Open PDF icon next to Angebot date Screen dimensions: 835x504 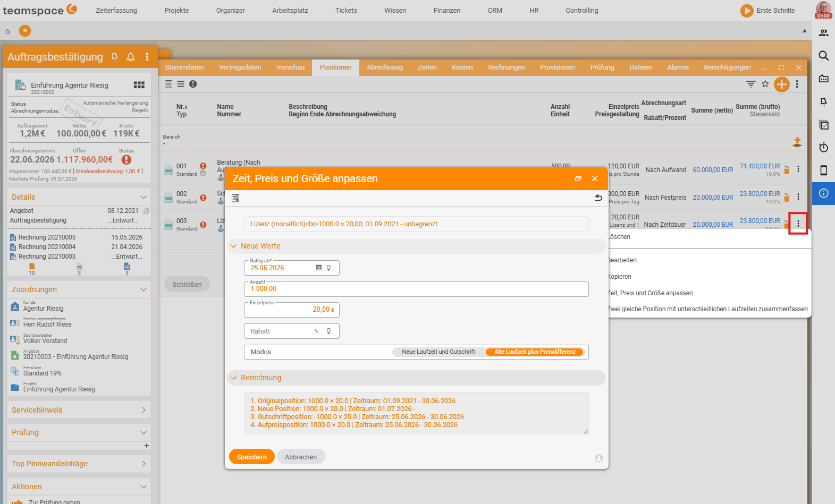(x=146, y=211)
